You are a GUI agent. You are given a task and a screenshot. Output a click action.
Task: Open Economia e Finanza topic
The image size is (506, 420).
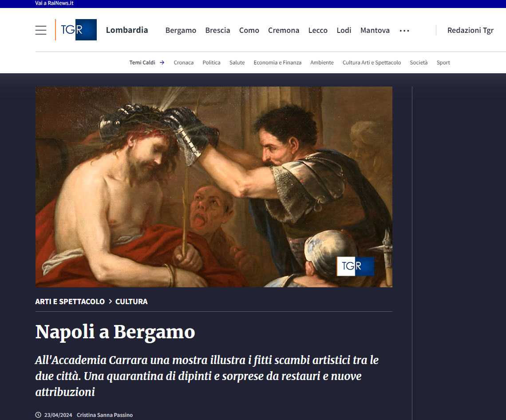point(277,62)
